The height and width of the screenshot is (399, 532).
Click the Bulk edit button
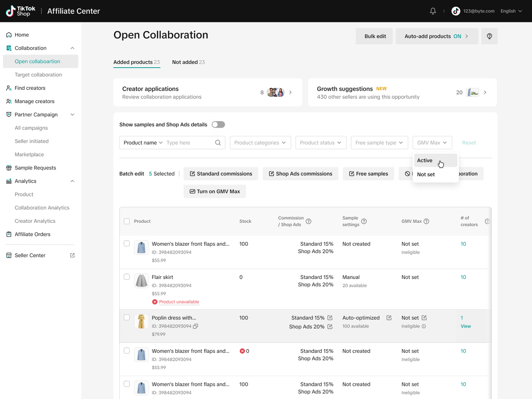click(x=375, y=36)
